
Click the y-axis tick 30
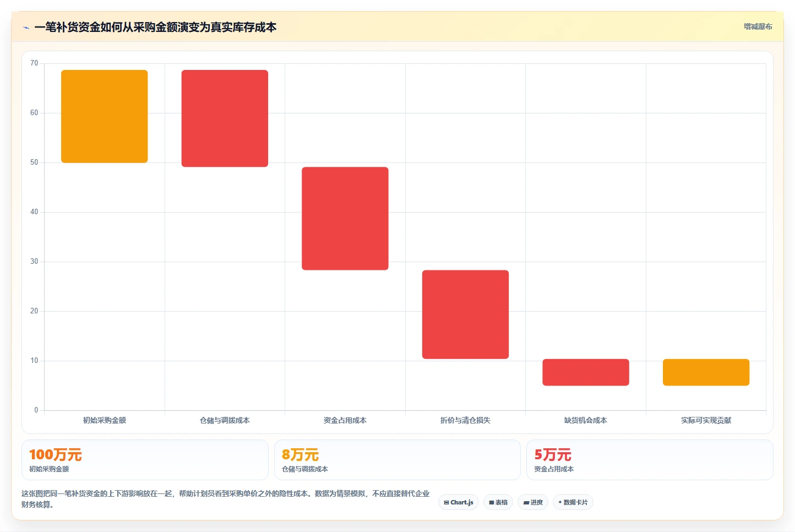34,262
